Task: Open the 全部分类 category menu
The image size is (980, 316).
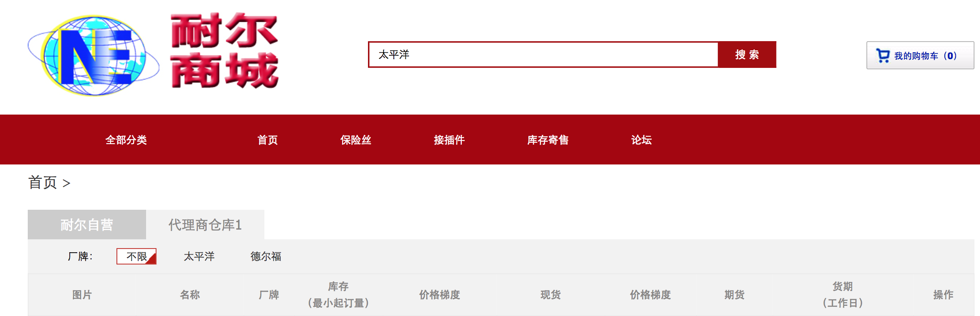Action: point(126,140)
